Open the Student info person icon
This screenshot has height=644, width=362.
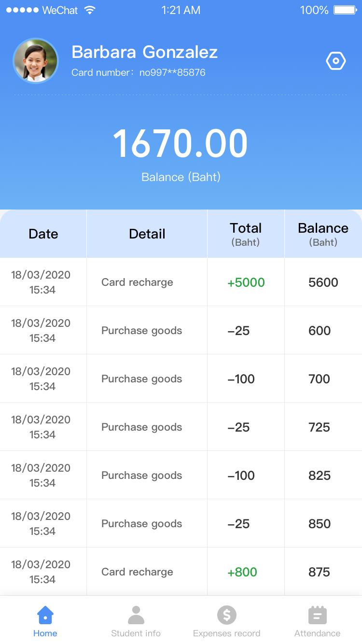136,615
